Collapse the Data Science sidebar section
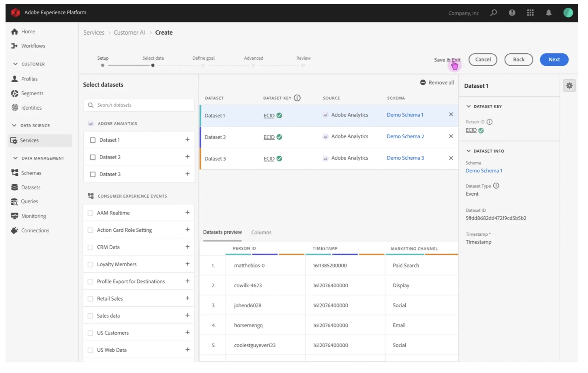This screenshot has width=588, height=373. [14, 125]
